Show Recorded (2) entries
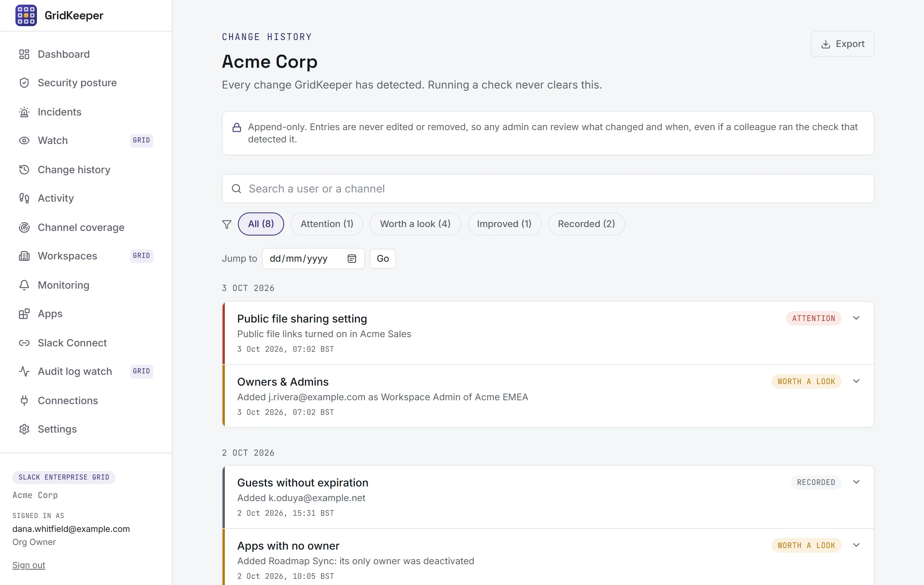The width and height of the screenshot is (924, 585). coord(586,224)
